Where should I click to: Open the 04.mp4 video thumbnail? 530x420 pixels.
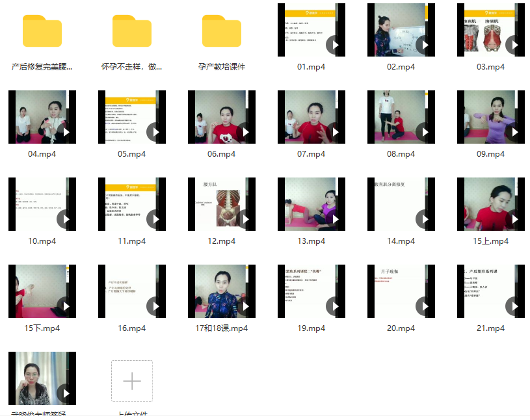tap(42, 117)
